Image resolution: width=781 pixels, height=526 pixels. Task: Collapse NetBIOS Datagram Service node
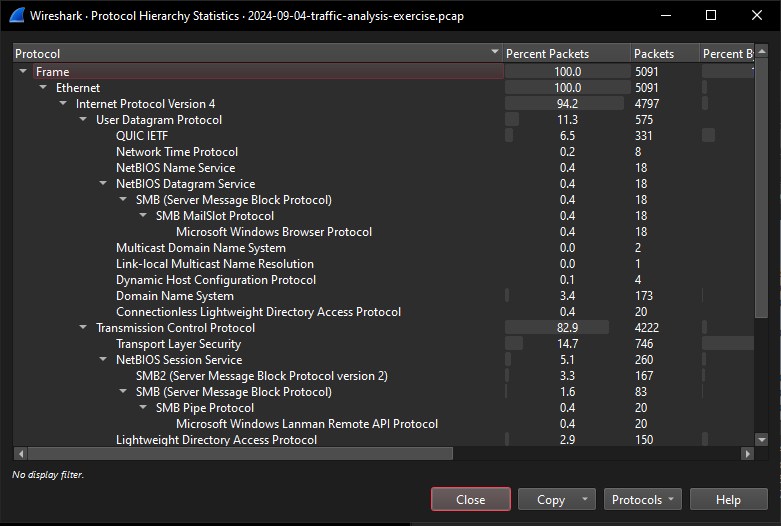pos(103,183)
